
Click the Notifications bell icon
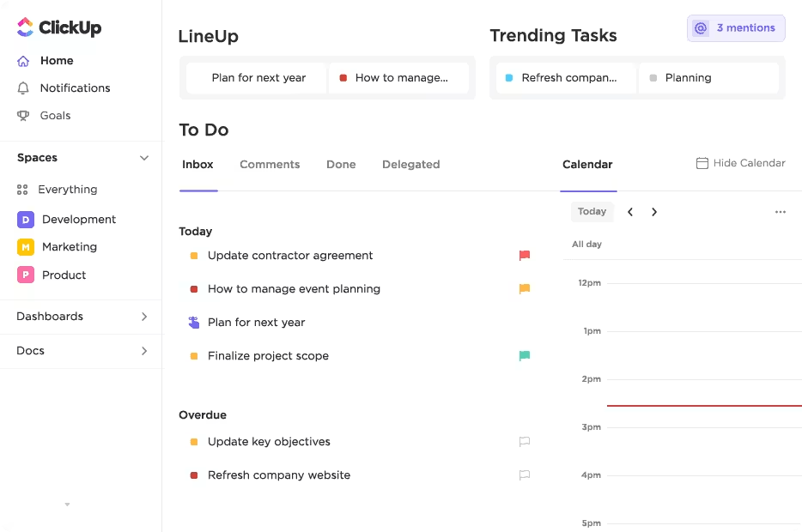tap(23, 88)
